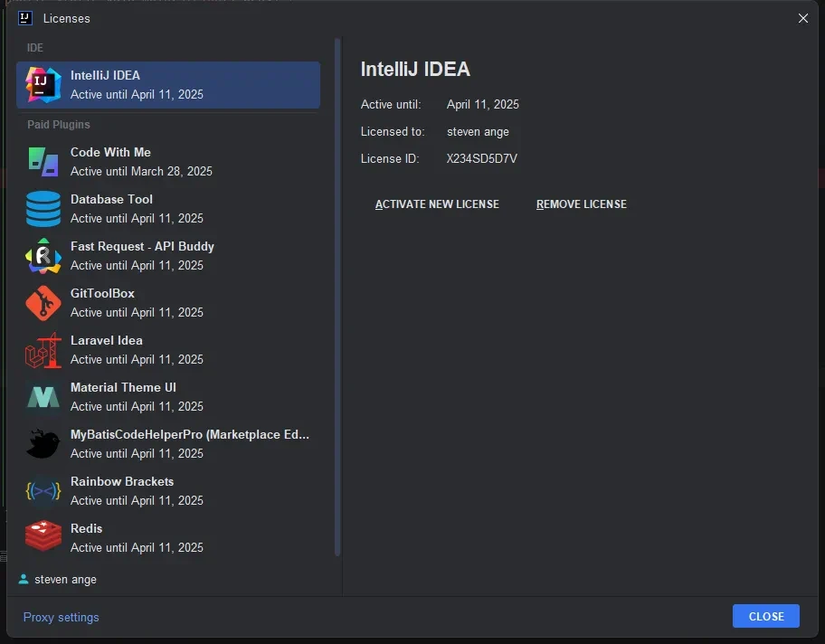This screenshot has height=644, width=825.
Task: Select the Database Tool license text
Action: 112,200
